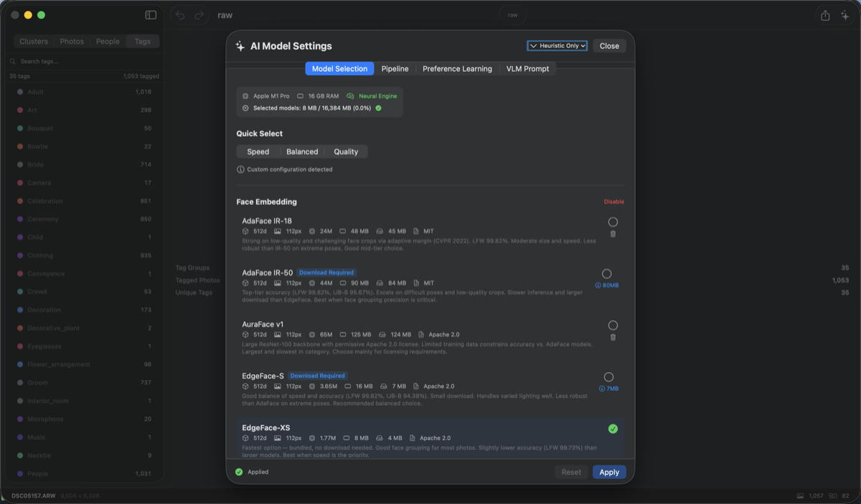Click the Apple M1 Pro chip icon

point(246,96)
